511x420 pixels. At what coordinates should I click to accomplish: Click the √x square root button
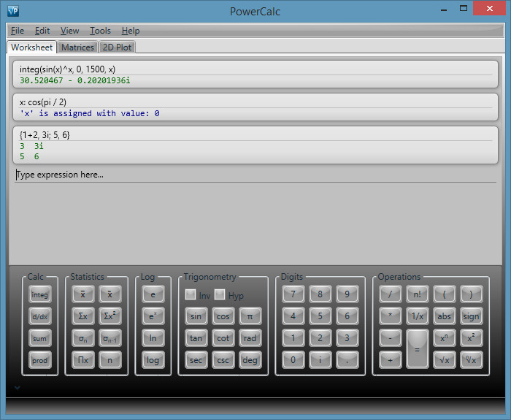coord(444,360)
